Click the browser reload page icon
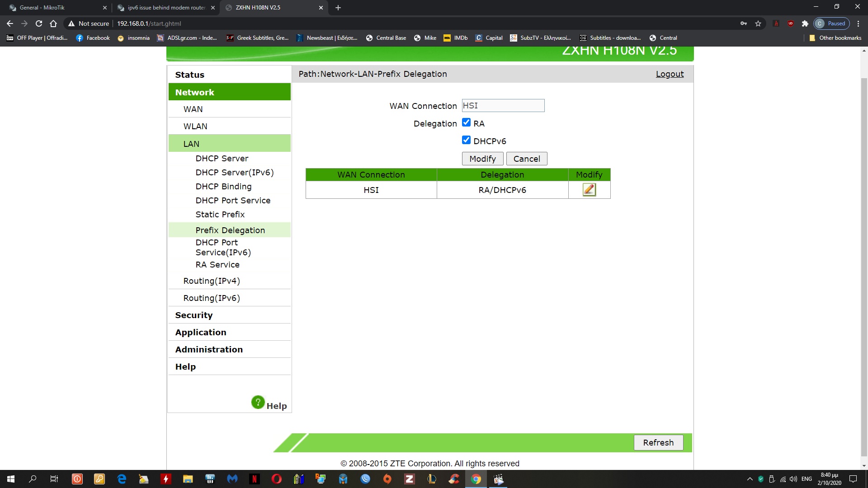 coord(39,23)
